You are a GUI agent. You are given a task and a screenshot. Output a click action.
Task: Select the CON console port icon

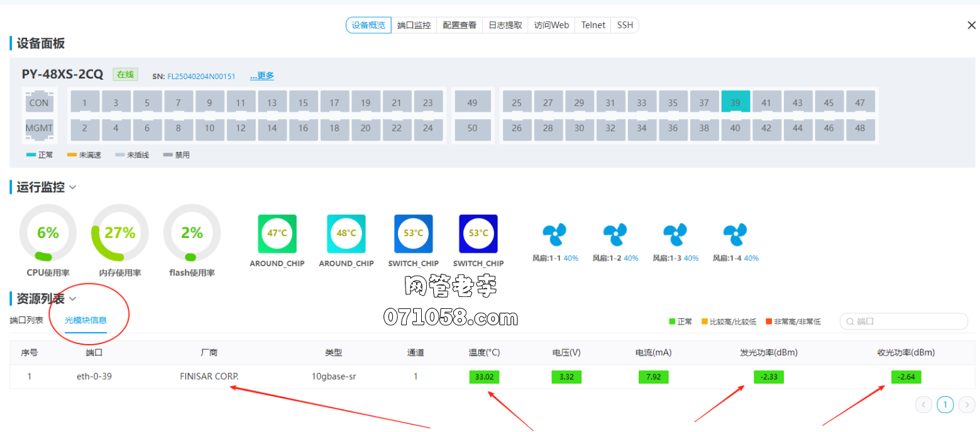click(39, 102)
